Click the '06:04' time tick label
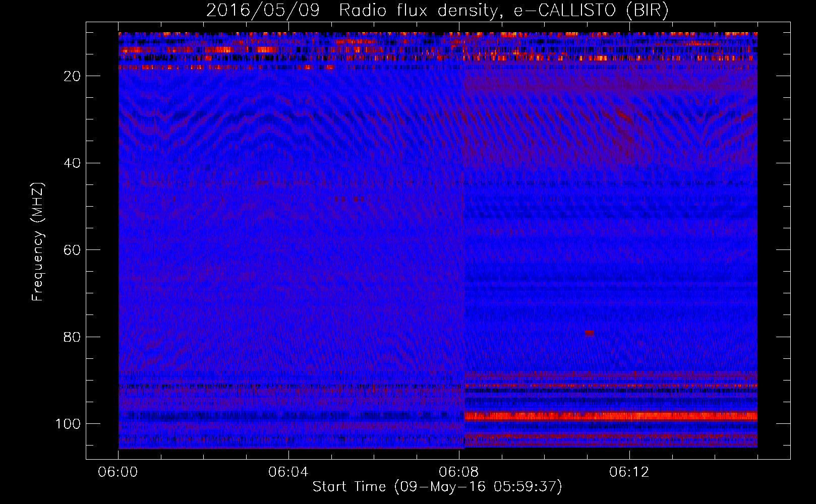Screen dimensions: 816x504 [288, 472]
